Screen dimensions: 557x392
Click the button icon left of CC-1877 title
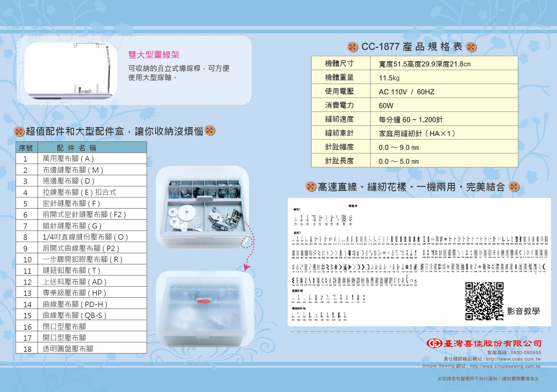[x=353, y=47]
